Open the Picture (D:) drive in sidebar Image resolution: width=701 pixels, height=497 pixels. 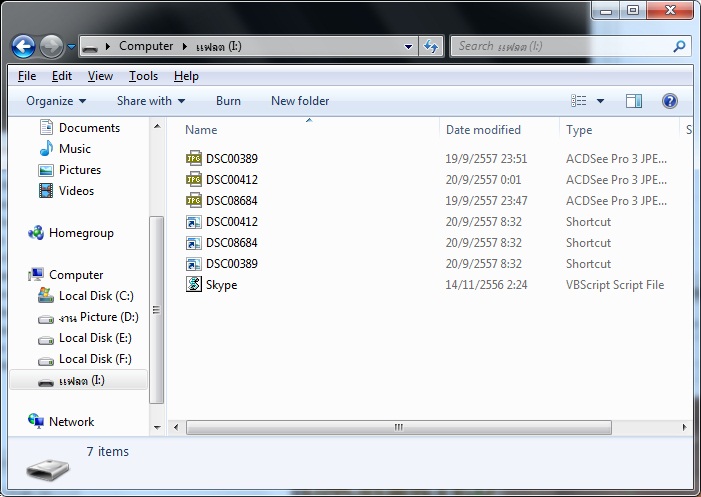tap(89, 317)
